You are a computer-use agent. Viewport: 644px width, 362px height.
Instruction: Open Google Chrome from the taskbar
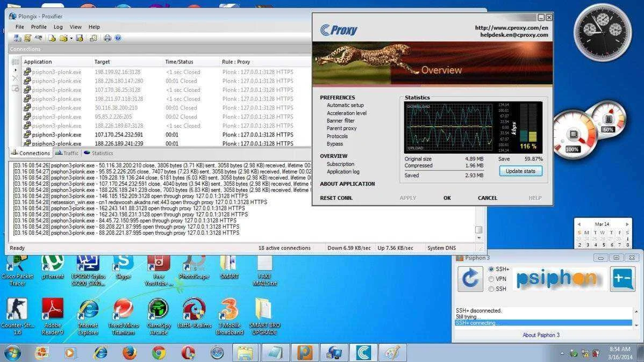[x=159, y=352]
